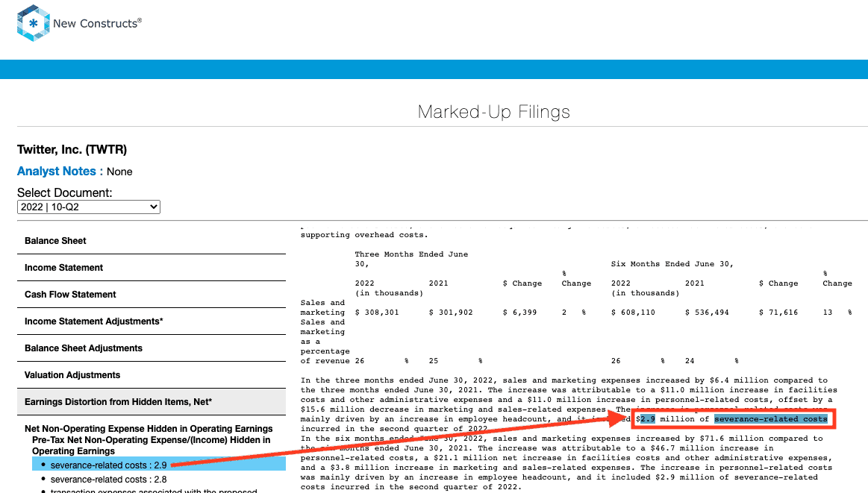The height and width of the screenshot is (493, 868).
Task: Click 'supporting overhead costs.' text line
Action: pos(364,235)
